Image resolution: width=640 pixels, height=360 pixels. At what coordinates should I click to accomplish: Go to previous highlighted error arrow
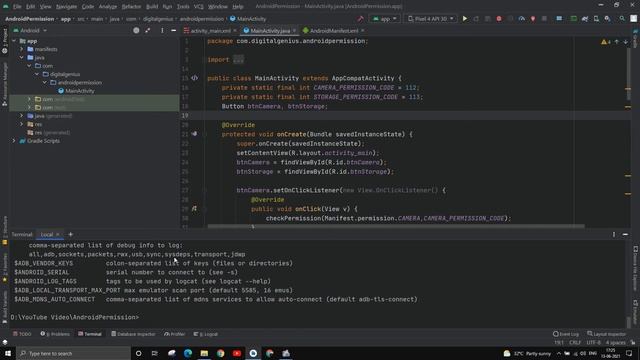(x=617, y=42)
